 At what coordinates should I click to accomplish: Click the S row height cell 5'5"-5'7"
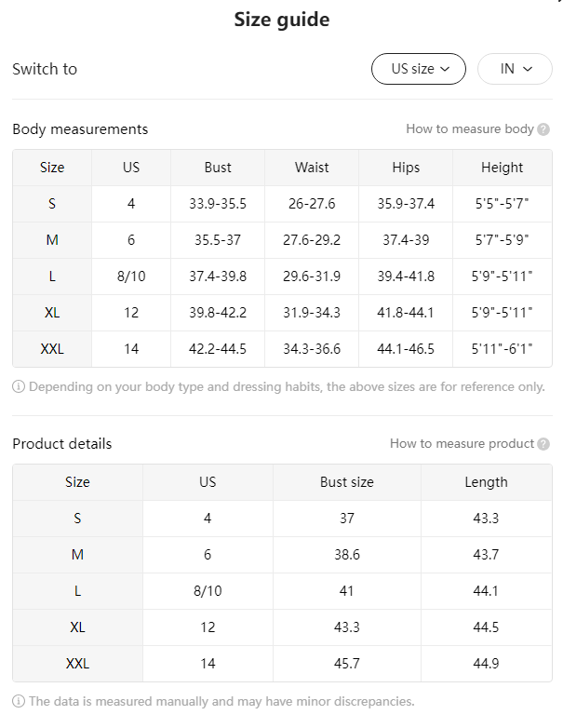pos(503,204)
